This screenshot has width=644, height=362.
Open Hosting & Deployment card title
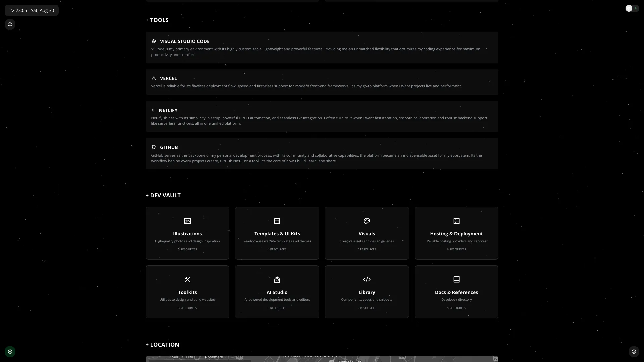pyautogui.click(x=457, y=234)
